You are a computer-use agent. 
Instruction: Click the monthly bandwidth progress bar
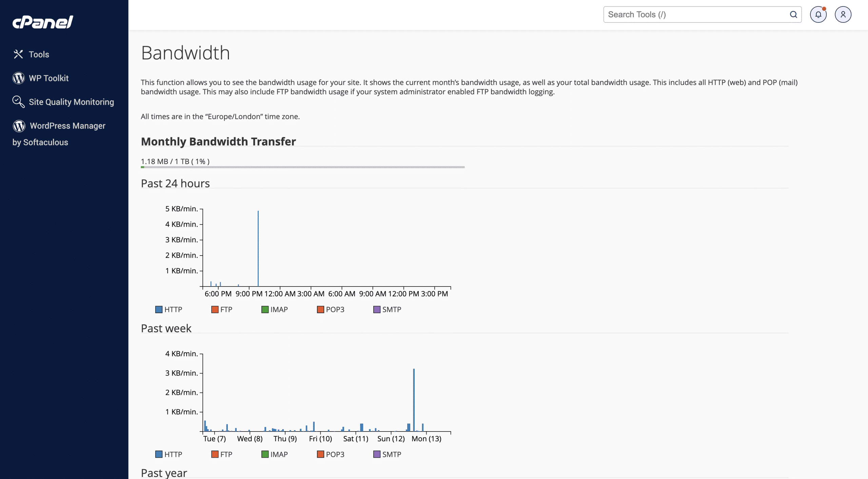(302, 167)
